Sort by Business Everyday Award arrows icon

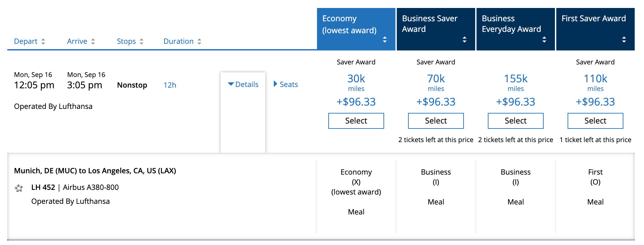[x=544, y=40]
